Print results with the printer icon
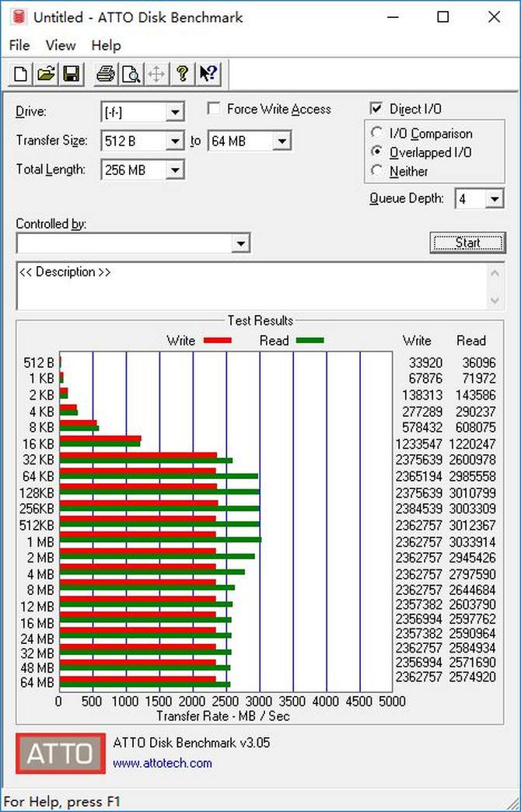 point(106,74)
